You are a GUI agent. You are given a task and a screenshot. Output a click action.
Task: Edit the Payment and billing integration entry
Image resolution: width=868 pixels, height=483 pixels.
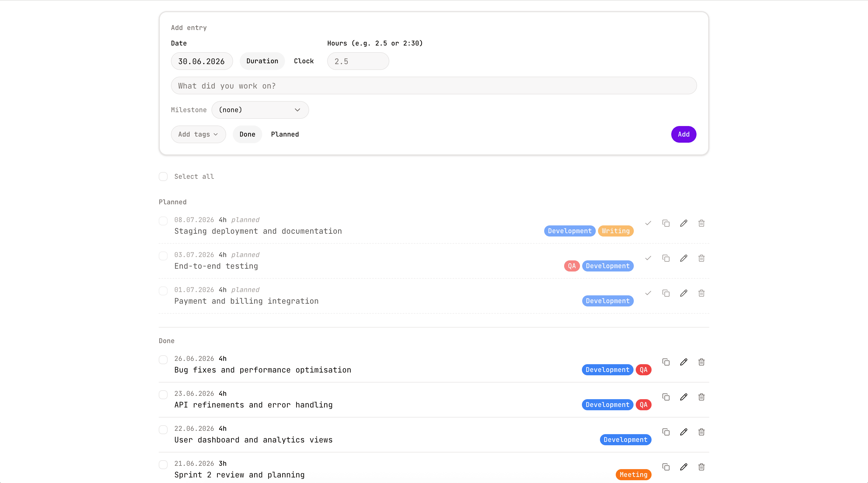tap(684, 293)
